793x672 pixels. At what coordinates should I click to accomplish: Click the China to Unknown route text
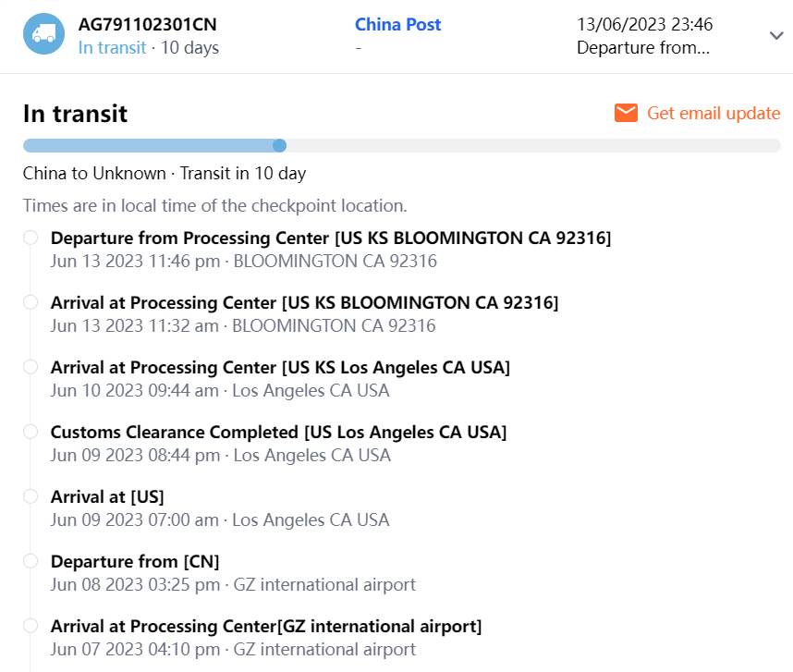(94, 173)
